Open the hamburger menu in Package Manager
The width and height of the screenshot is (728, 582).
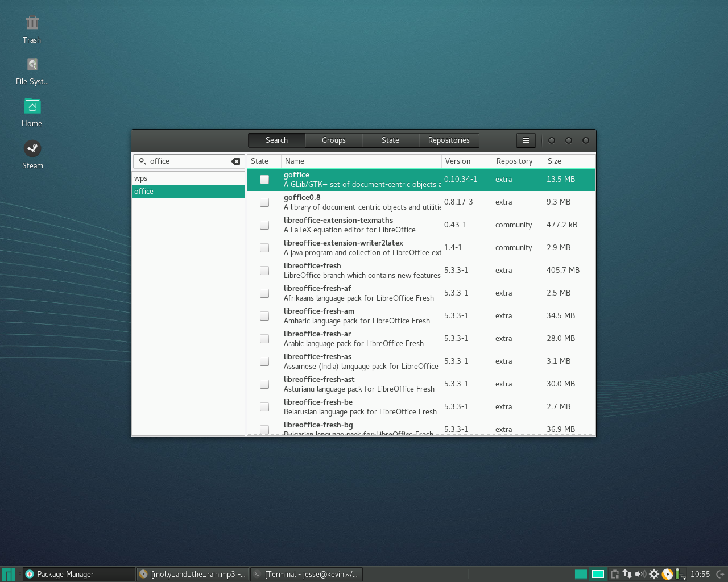(x=526, y=140)
